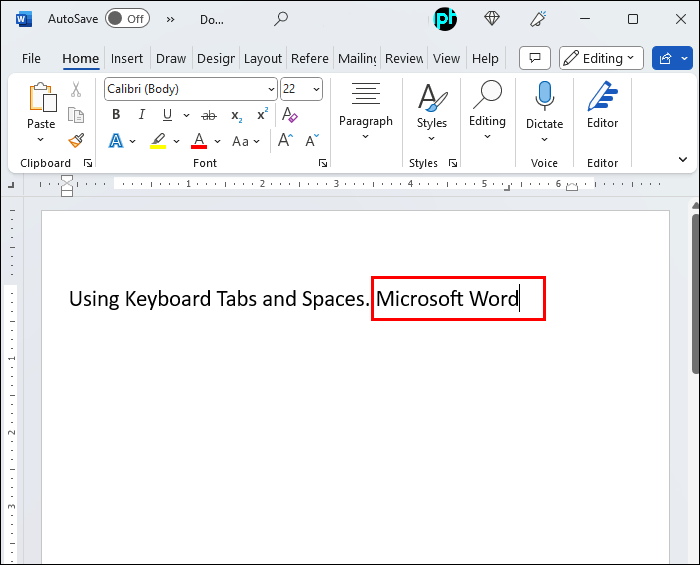Click the Paste button
The width and height of the screenshot is (700, 565).
tap(41, 98)
